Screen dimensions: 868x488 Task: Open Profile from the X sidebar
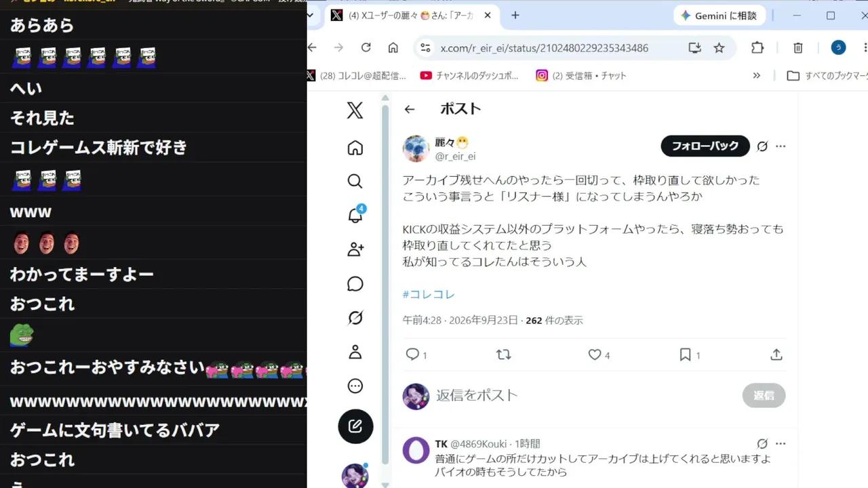point(355,352)
